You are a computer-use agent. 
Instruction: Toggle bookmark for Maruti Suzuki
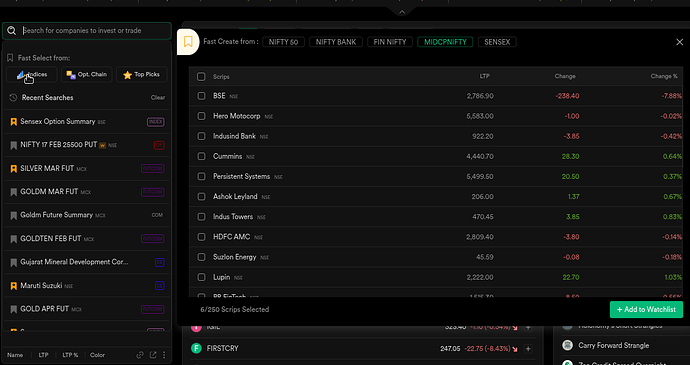(x=14, y=286)
